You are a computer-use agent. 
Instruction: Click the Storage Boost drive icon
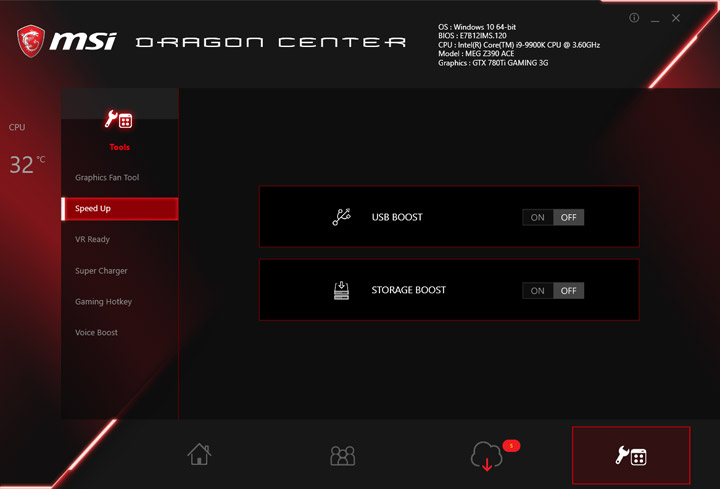tap(341, 290)
